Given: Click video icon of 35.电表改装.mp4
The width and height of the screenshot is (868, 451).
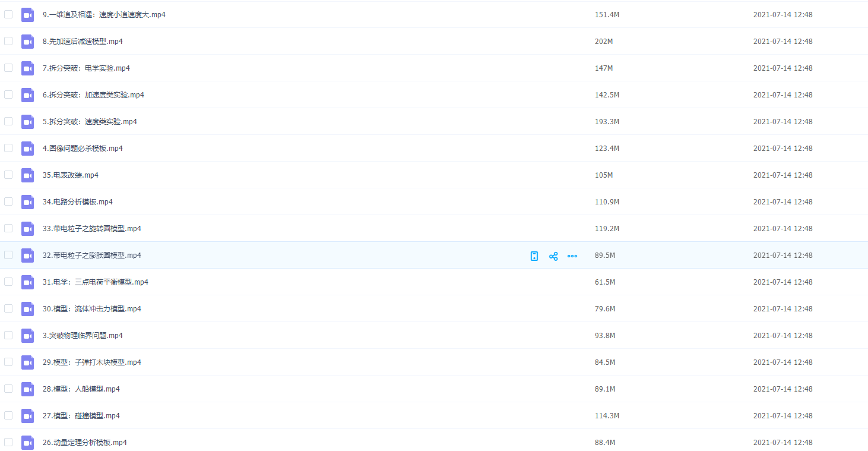Looking at the screenshot, I should tap(28, 175).
